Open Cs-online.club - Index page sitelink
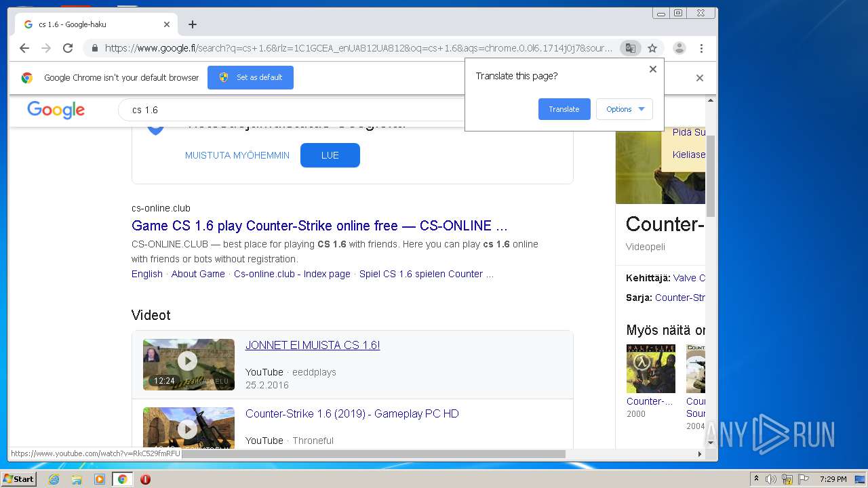868x488 pixels. tap(292, 274)
